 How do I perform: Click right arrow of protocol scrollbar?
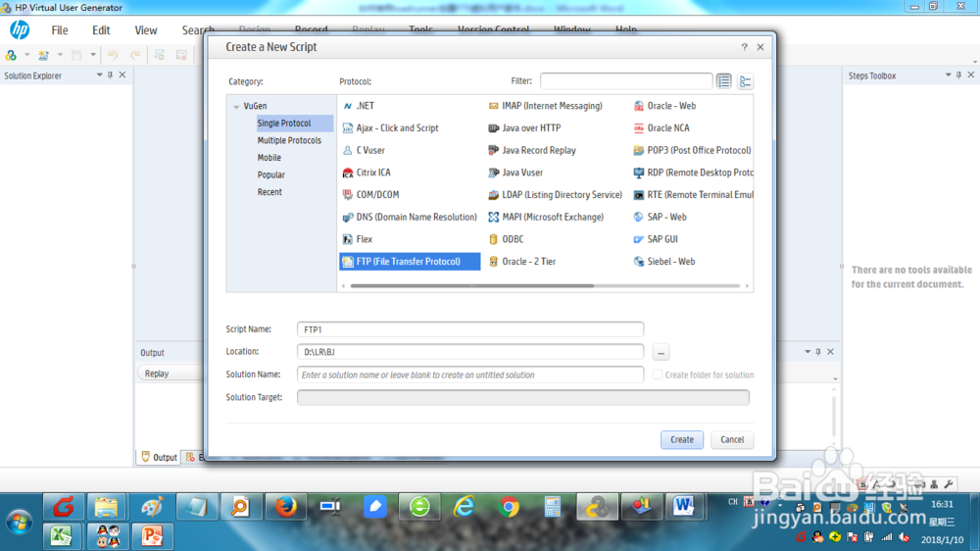point(747,286)
